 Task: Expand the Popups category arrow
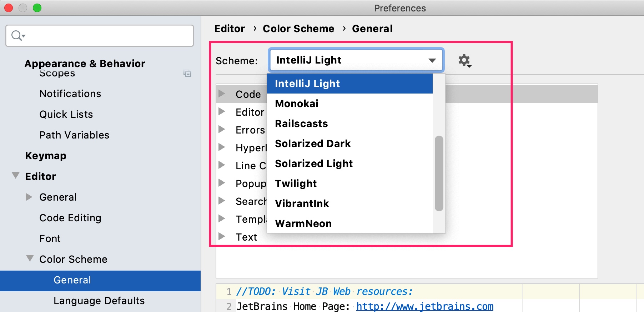point(222,183)
